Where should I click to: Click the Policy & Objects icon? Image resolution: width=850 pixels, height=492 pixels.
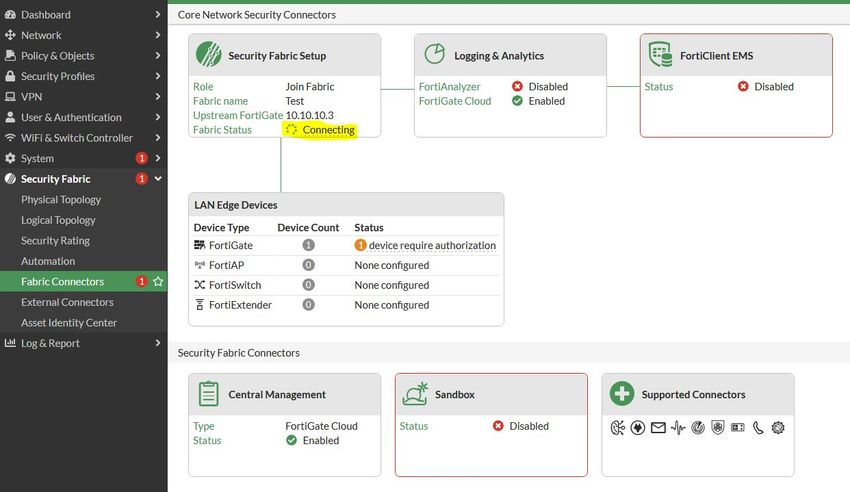[x=10, y=56]
